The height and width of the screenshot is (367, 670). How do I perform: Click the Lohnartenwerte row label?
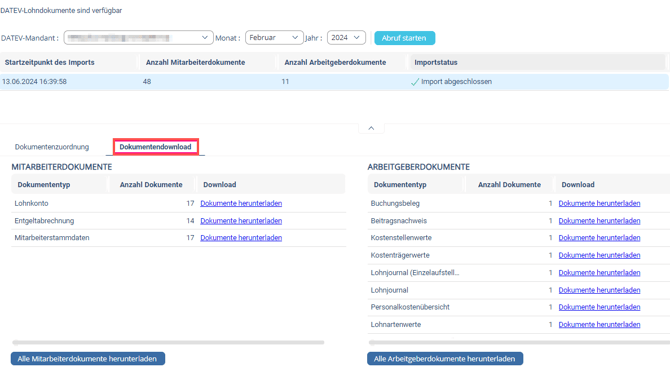[396, 324]
